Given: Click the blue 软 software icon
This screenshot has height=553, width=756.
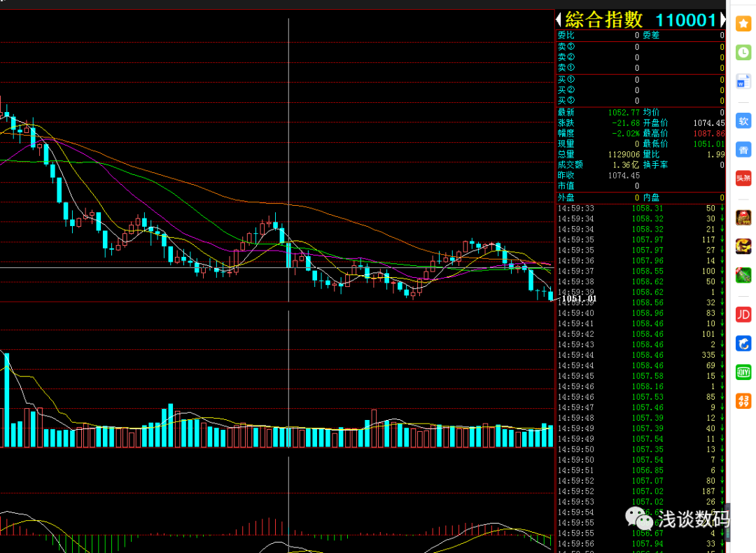Looking at the screenshot, I should point(743,121).
